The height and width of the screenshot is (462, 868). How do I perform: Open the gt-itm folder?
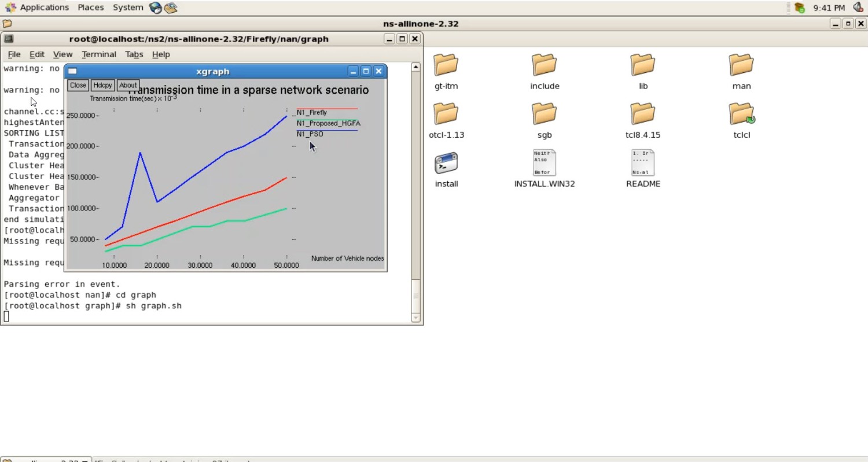[x=446, y=65]
